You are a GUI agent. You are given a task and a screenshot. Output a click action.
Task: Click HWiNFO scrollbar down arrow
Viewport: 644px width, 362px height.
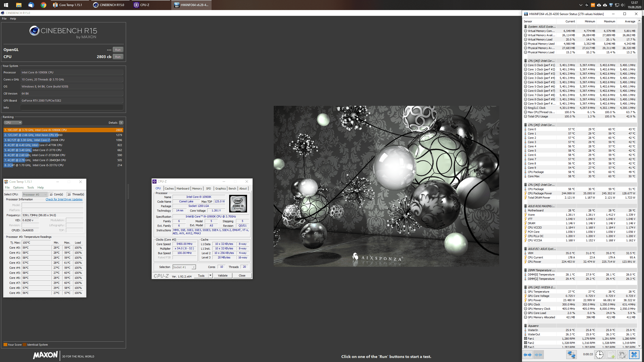pyautogui.click(x=639, y=346)
